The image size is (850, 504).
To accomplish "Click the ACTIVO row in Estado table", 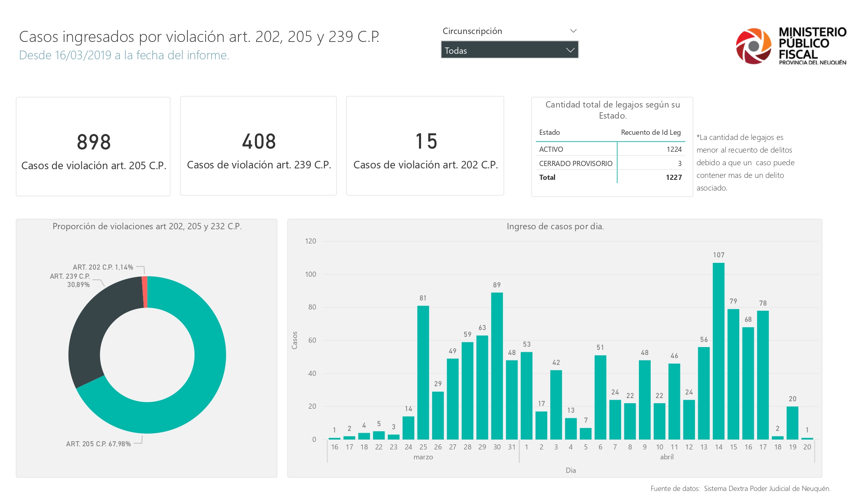I will point(551,149).
